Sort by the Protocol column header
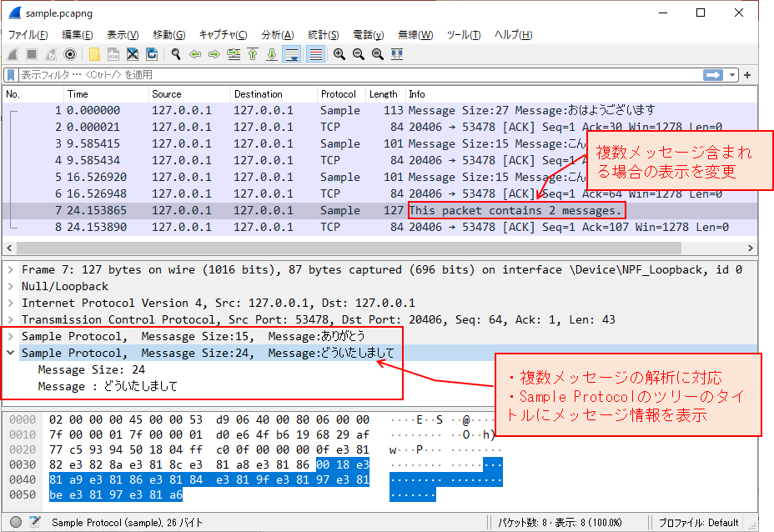774x532 pixels. coord(341,94)
